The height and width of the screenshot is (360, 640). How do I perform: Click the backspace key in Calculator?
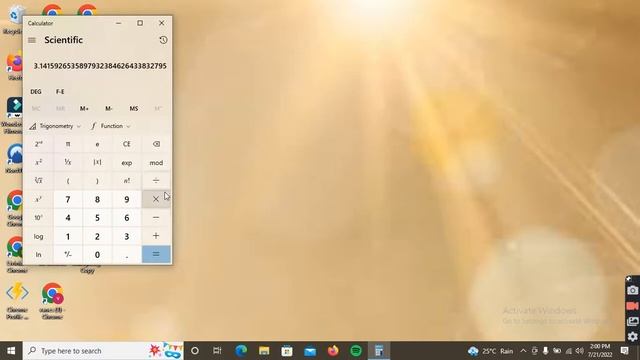click(156, 144)
